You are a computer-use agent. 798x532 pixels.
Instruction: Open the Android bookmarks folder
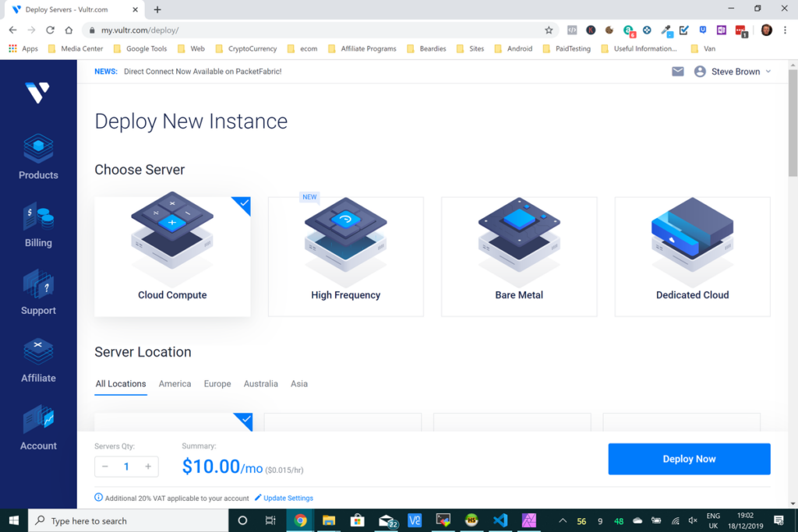tap(514, 49)
